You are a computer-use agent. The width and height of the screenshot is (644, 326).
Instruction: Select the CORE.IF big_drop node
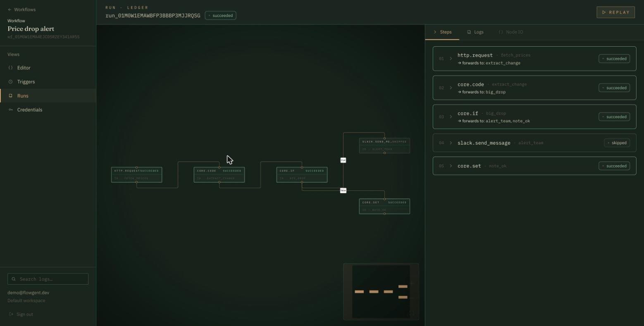click(302, 175)
